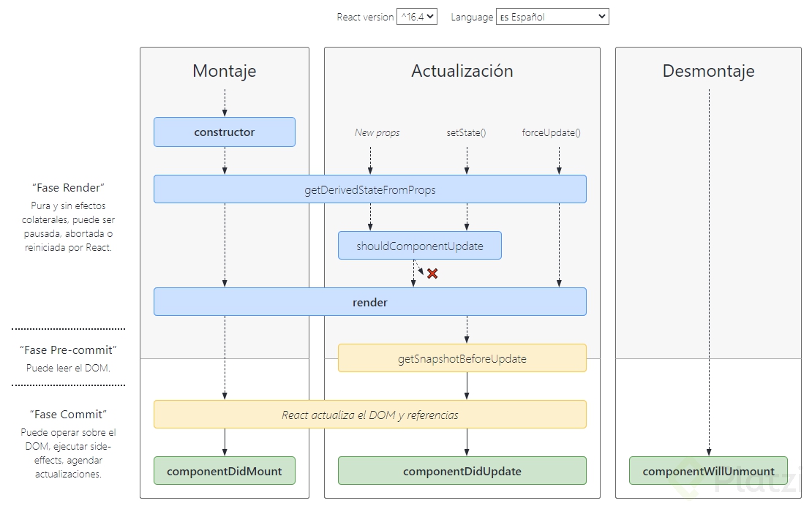Open the Language dropdown set to Español
The width and height of the screenshot is (812, 506).
pos(552,16)
